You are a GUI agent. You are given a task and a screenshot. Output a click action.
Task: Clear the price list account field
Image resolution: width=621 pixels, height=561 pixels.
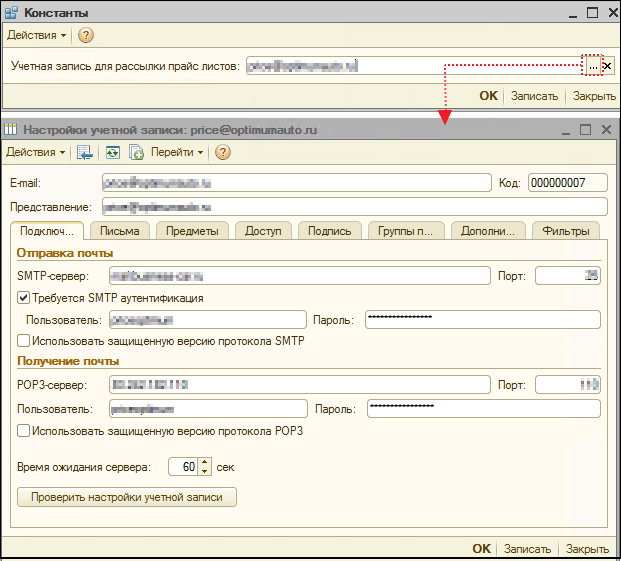(607, 66)
